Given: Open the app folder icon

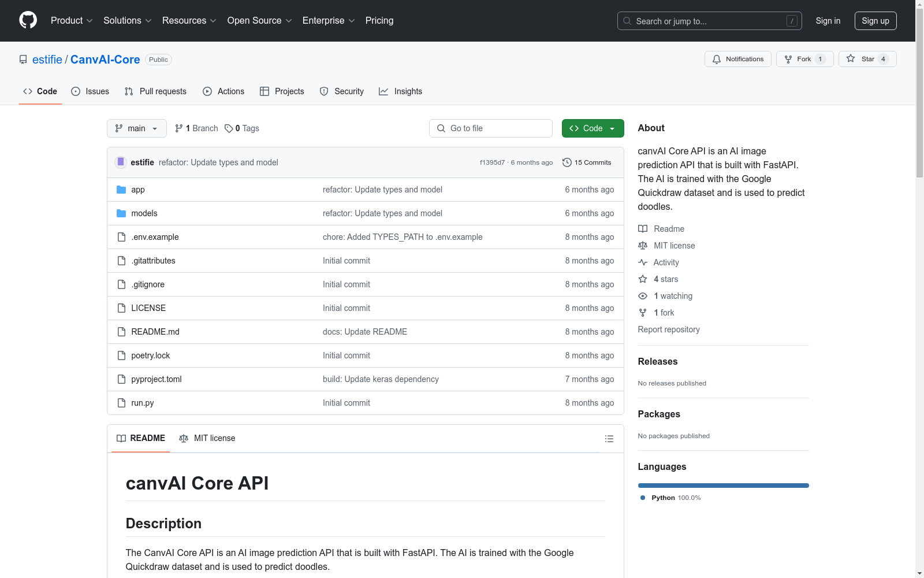Looking at the screenshot, I should click(121, 190).
